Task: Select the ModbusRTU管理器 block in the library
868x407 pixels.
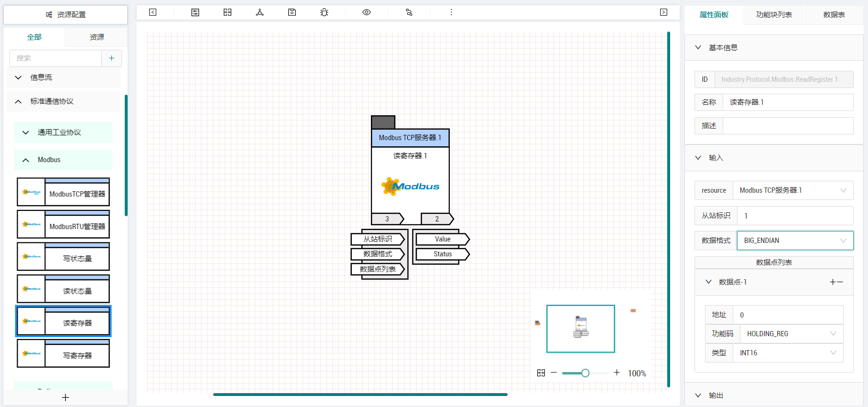Action: tap(64, 224)
